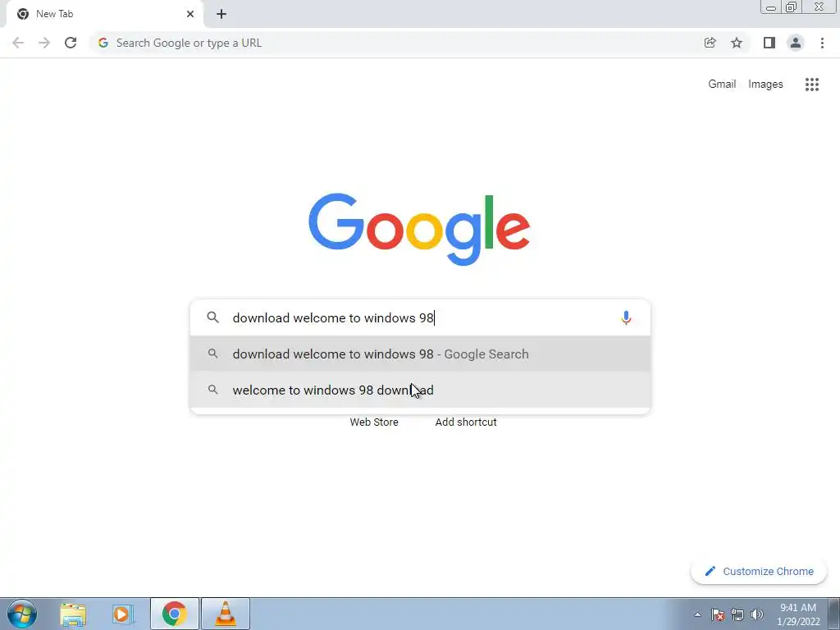Open the Images link
Screen dimensions: 840x630
pyautogui.click(x=765, y=84)
